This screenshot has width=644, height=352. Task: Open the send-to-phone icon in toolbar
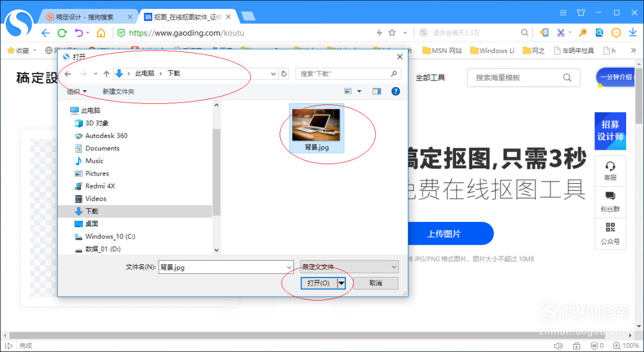(x=544, y=32)
